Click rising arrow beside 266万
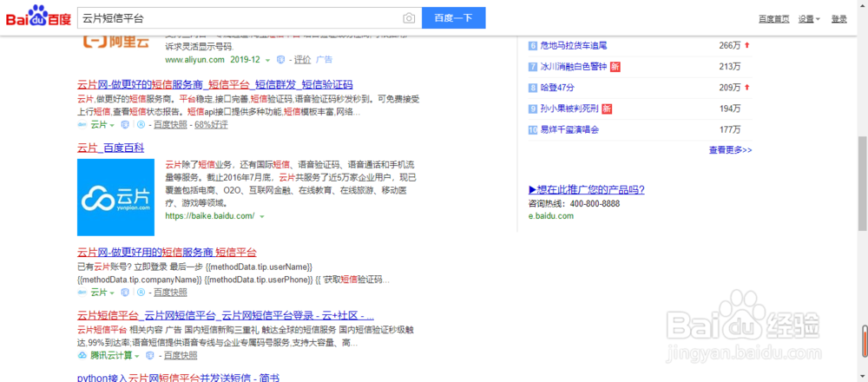 (746, 45)
